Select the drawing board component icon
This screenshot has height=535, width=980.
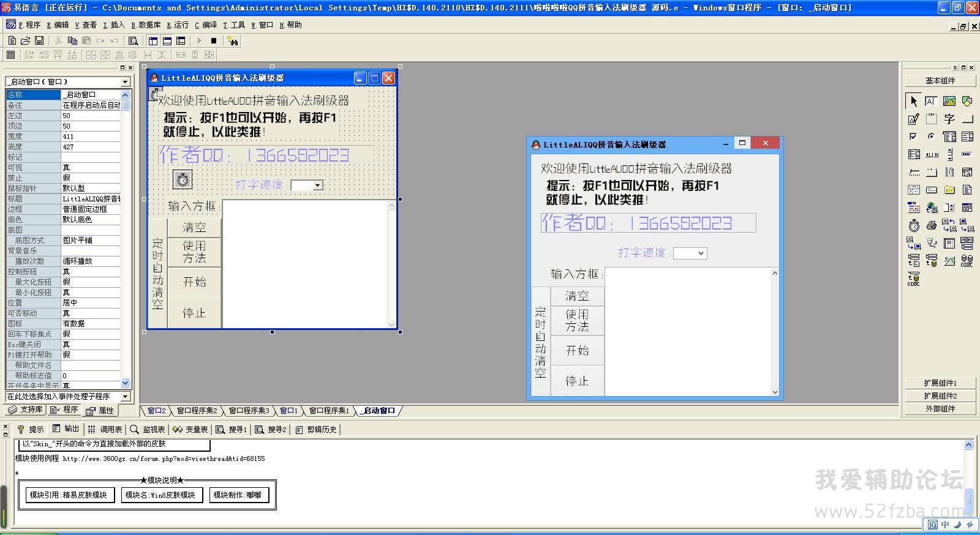[914, 119]
